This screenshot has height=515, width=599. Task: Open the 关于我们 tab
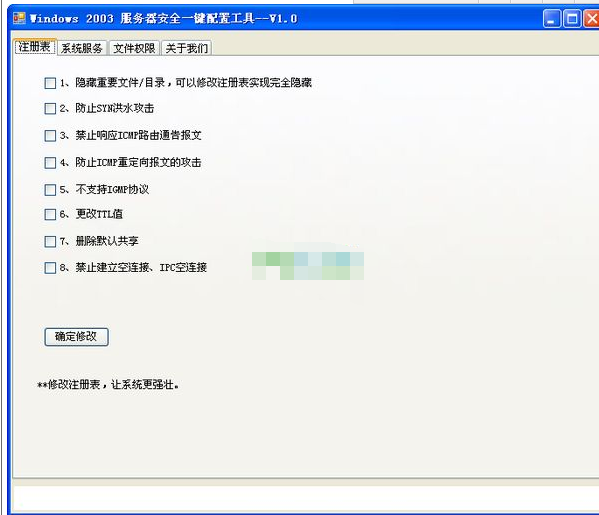click(x=186, y=48)
